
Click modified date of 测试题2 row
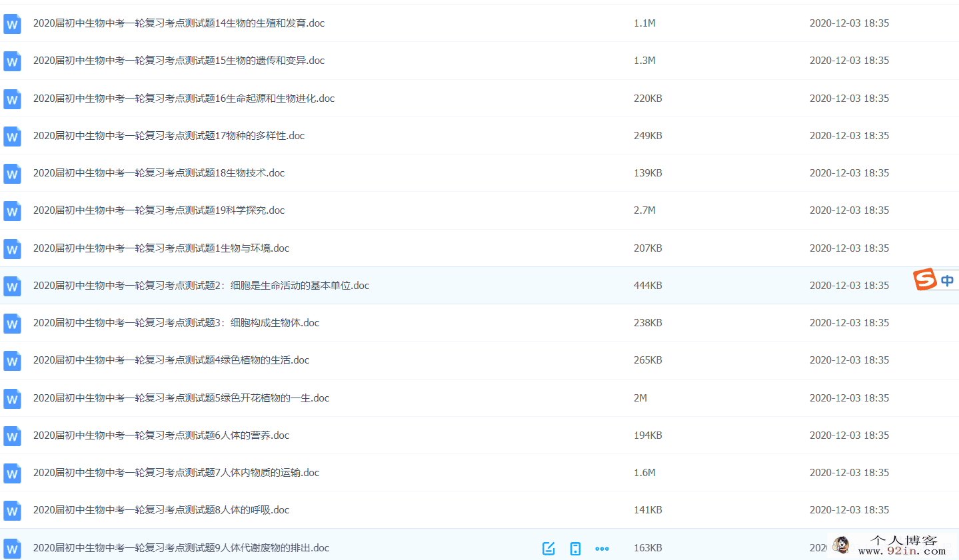849,285
